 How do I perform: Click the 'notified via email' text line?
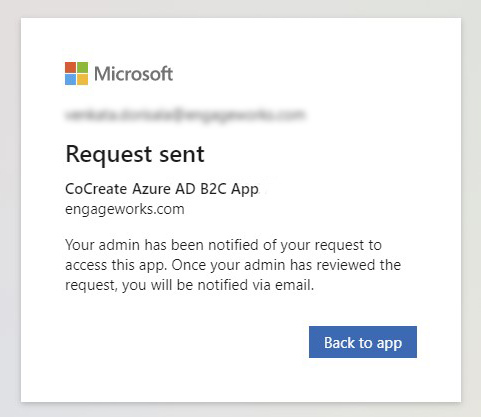tap(190, 285)
